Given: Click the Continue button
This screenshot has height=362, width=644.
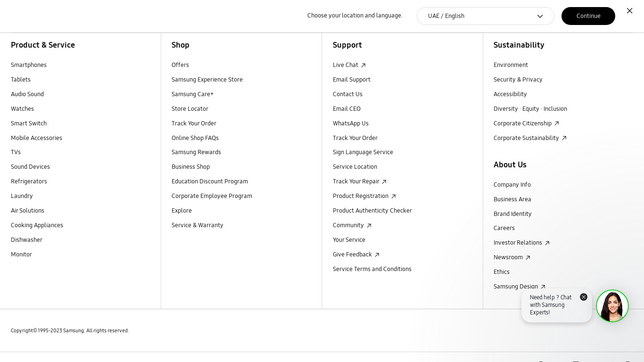Looking at the screenshot, I should tap(588, 16).
